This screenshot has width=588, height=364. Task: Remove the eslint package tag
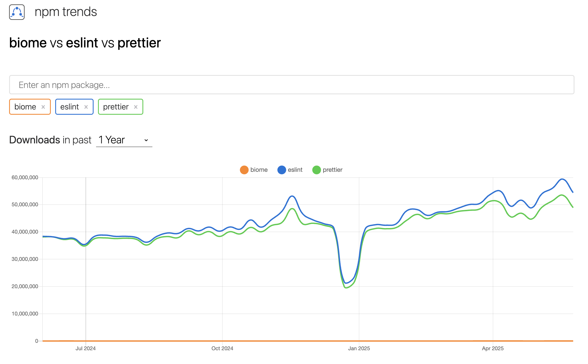(x=86, y=107)
